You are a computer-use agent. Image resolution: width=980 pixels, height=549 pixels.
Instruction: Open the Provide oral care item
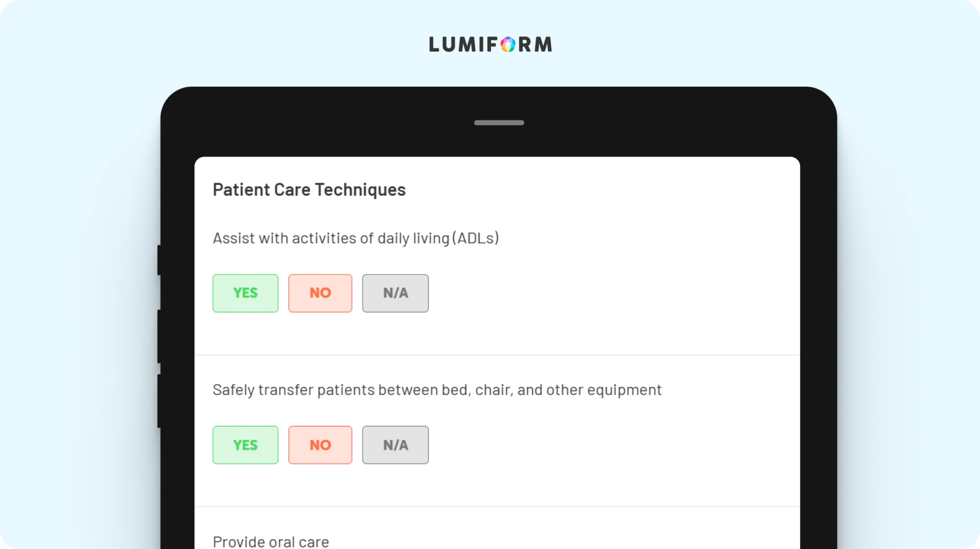(x=271, y=542)
